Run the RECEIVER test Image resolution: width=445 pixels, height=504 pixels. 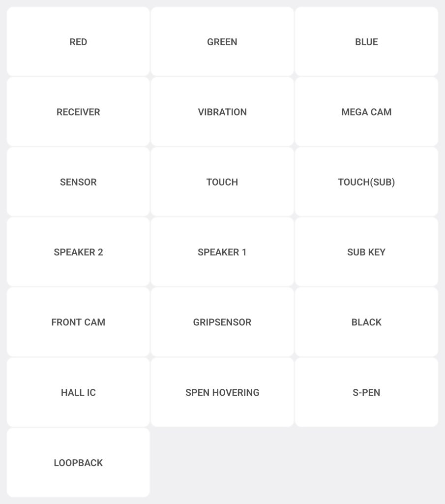pos(78,112)
